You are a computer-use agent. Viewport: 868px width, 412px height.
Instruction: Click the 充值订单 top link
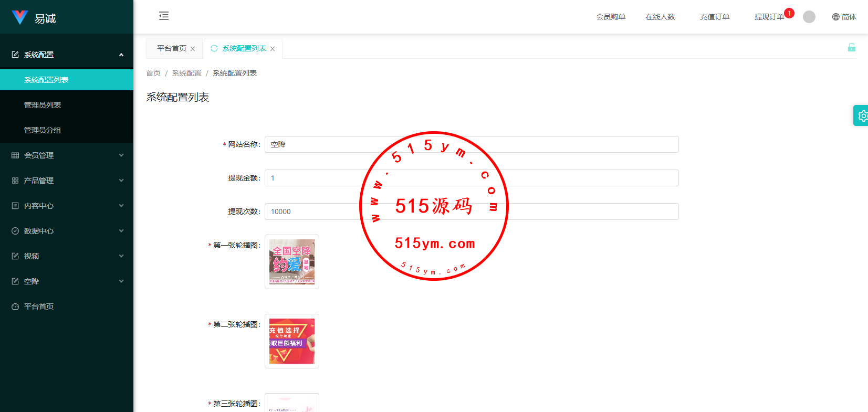click(714, 17)
